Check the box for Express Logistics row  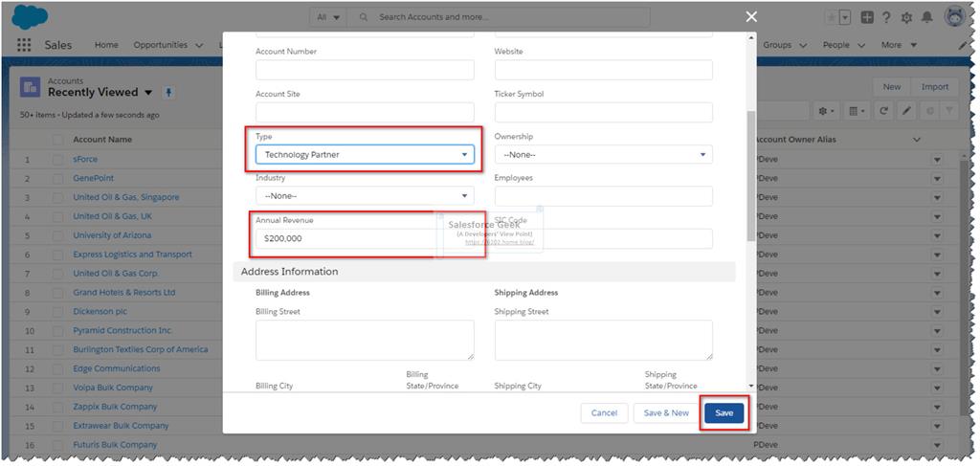(x=58, y=255)
